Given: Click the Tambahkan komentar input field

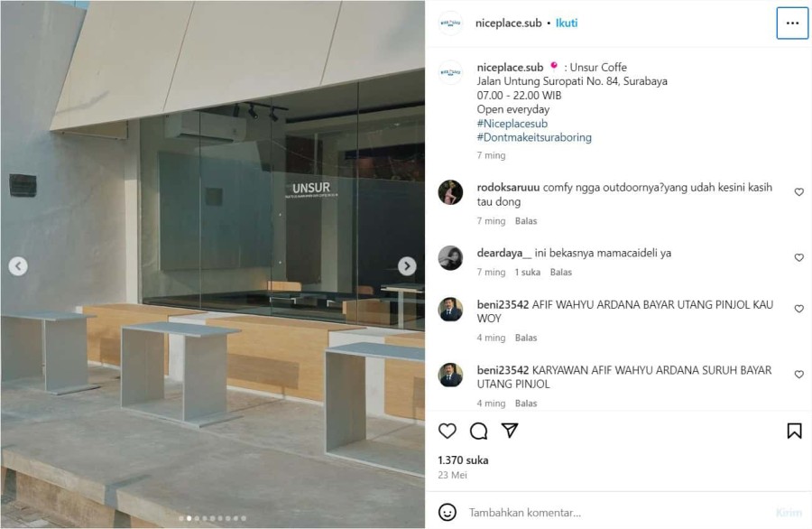Looking at the screenshot, I should click(x=616, y=513).
